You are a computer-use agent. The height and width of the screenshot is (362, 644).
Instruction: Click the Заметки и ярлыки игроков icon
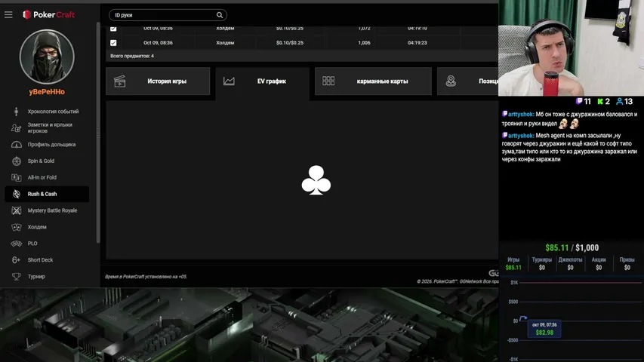16,128
